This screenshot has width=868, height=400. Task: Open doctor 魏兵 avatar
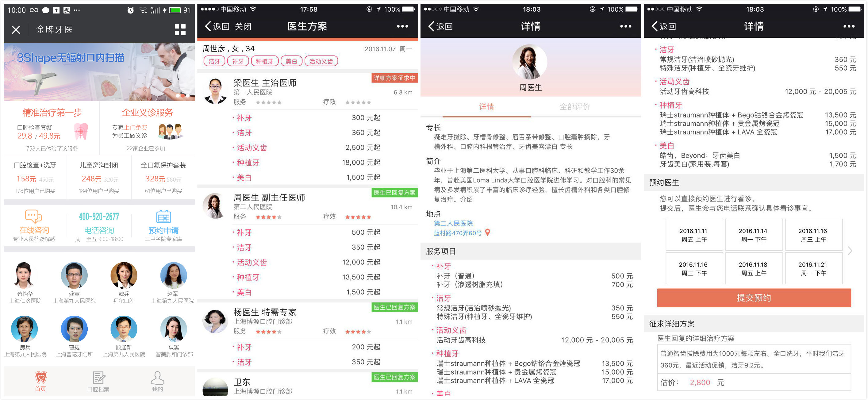click(124, 275)
